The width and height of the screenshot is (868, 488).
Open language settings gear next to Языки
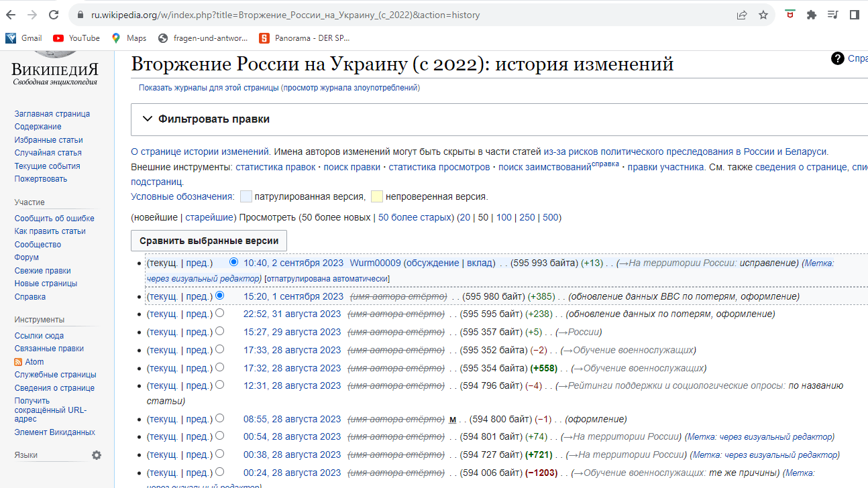97,455
